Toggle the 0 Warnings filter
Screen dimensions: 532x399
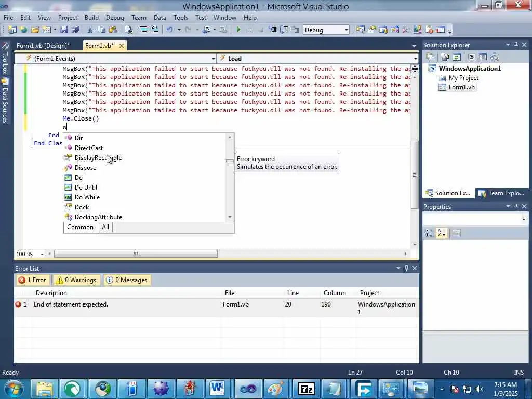coord(76,280)
